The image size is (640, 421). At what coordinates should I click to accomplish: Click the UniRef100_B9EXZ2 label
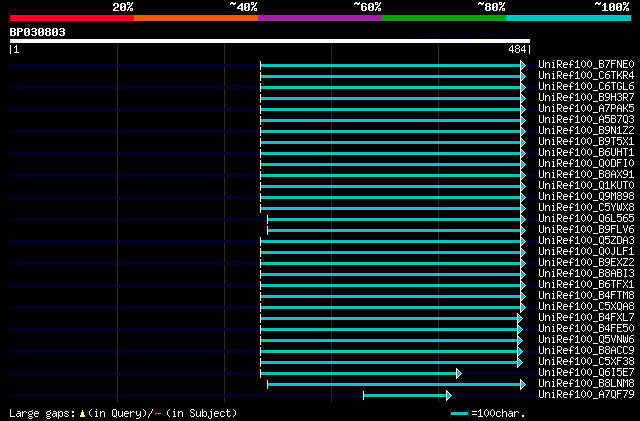[586, 263]
